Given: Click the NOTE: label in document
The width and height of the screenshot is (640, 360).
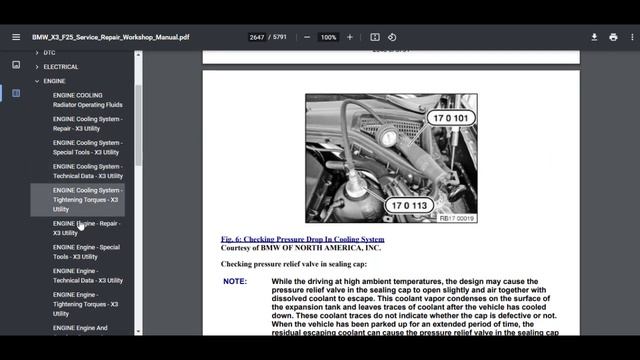Looking at the screenshot, I should pos(235,281).
